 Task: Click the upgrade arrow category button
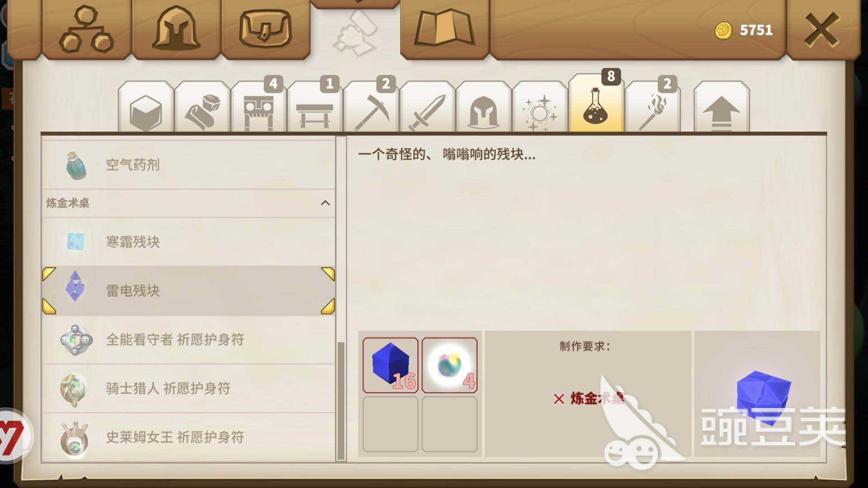coord(722,108)
